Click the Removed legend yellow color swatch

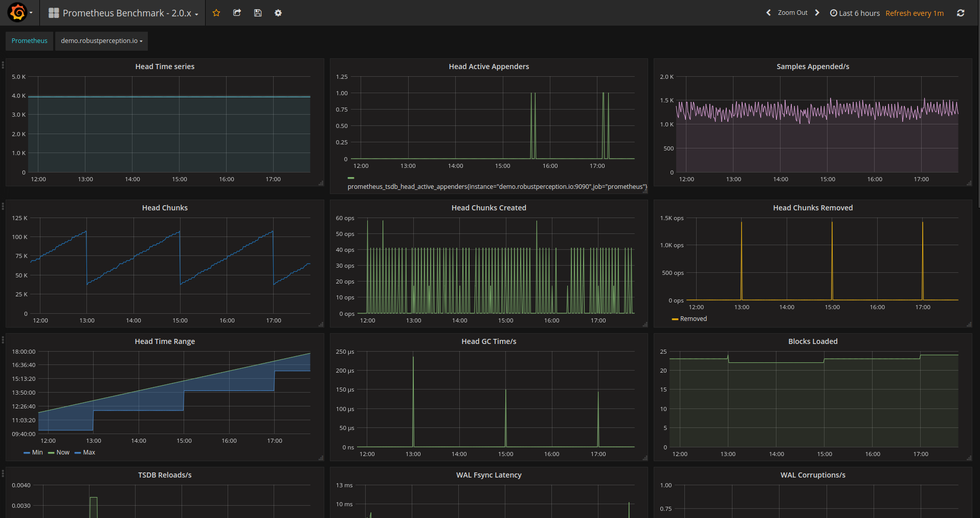[675, 319]
